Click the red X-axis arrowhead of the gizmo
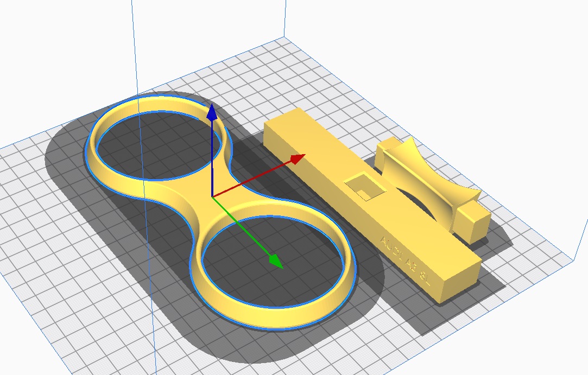The height and width of the screenshot is (375, 588). 298,158
